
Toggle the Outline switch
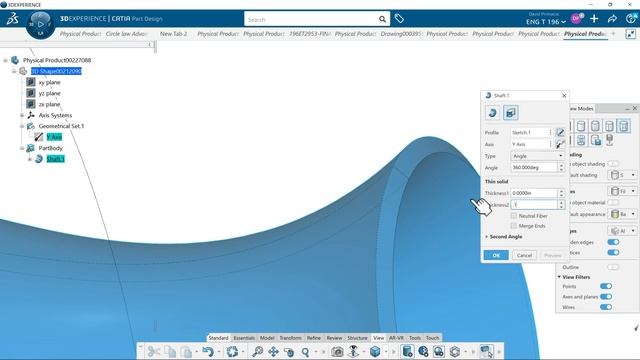point(613,267)
